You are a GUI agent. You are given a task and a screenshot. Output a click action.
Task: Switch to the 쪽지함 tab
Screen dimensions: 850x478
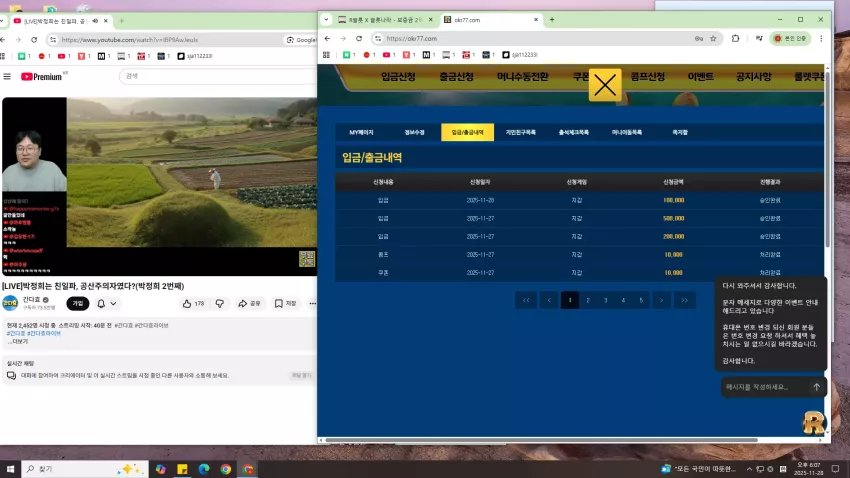(680, 132)
